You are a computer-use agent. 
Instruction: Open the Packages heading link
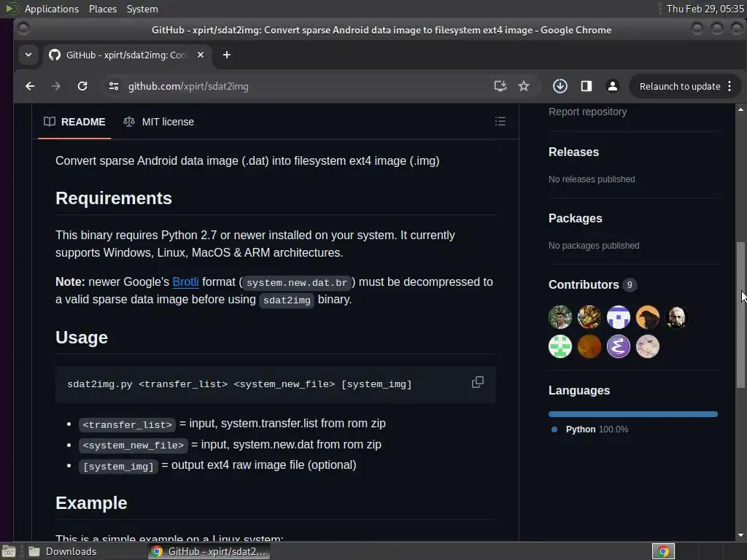tap(575, 218)
